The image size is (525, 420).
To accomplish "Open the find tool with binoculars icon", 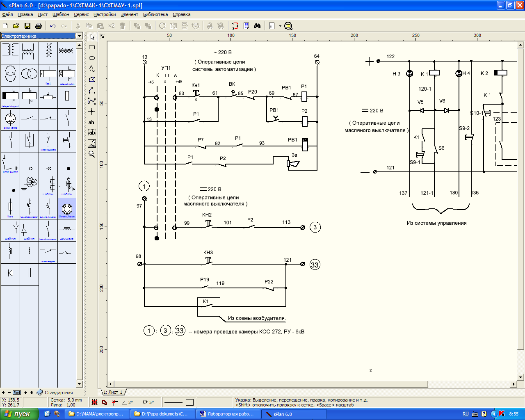I will (257, 26).
